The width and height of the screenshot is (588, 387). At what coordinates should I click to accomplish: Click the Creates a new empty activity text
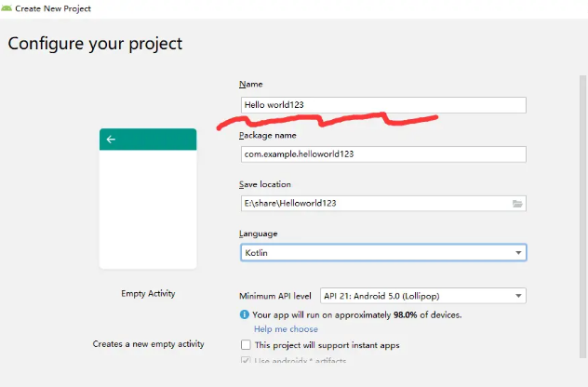coord(148,344)
